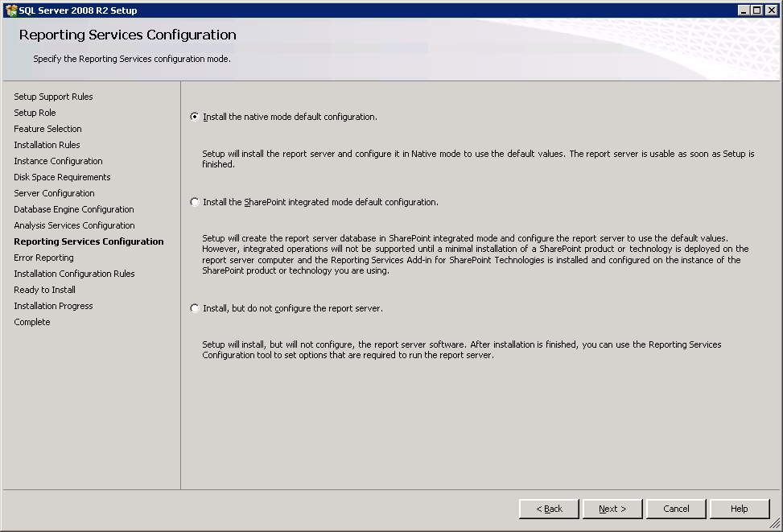Click the 'Setup will install, but will not configure' paragraph
The height and width of the screenshot is (532, 783).
coord(461,349)
